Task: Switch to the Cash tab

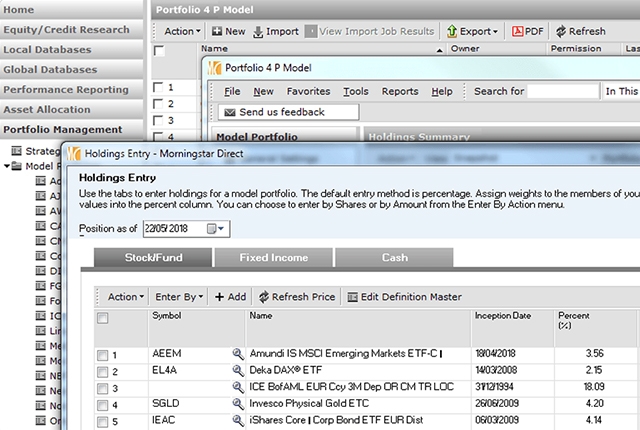Action: (395, 258)
